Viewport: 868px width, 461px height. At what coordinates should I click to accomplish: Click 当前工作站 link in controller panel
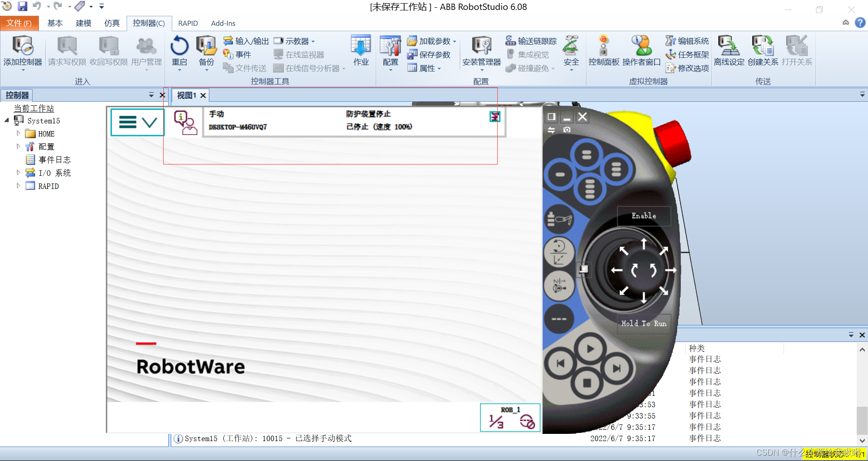pos(34,108)
